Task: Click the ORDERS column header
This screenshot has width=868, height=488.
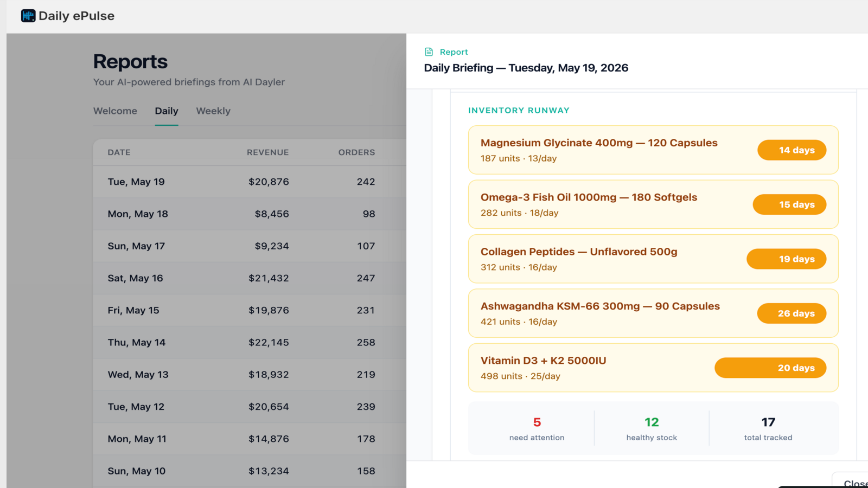Action: tap(356, 152)
